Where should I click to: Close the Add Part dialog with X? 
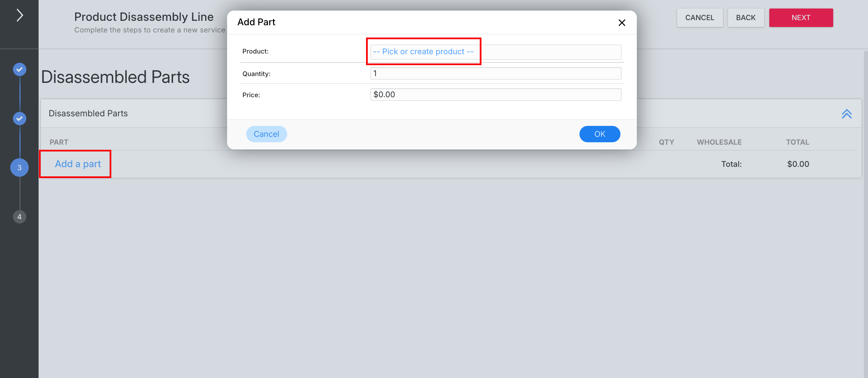pos(622,23)
